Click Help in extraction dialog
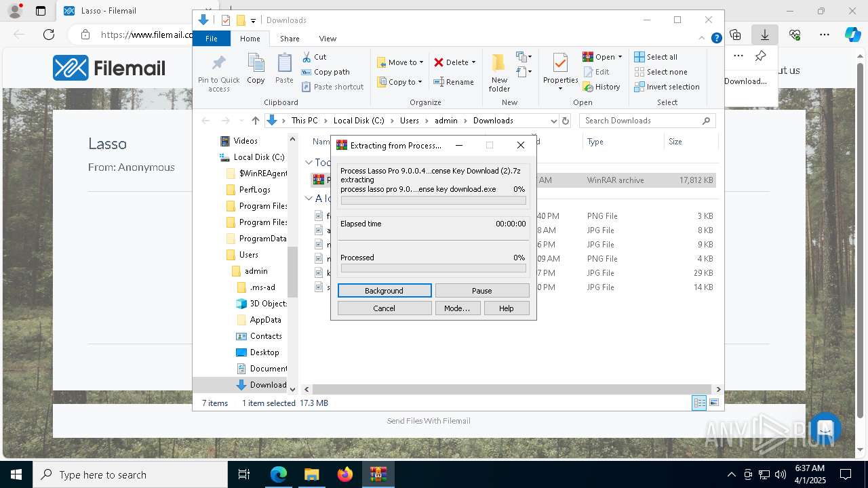868x488 pixels. coord(507,308)
